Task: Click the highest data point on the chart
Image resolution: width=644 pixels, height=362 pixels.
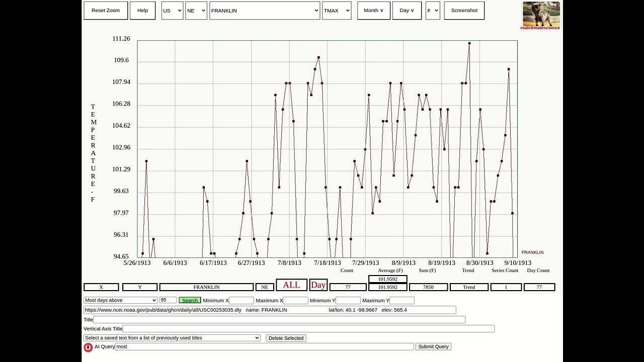Action: (469, 43)
